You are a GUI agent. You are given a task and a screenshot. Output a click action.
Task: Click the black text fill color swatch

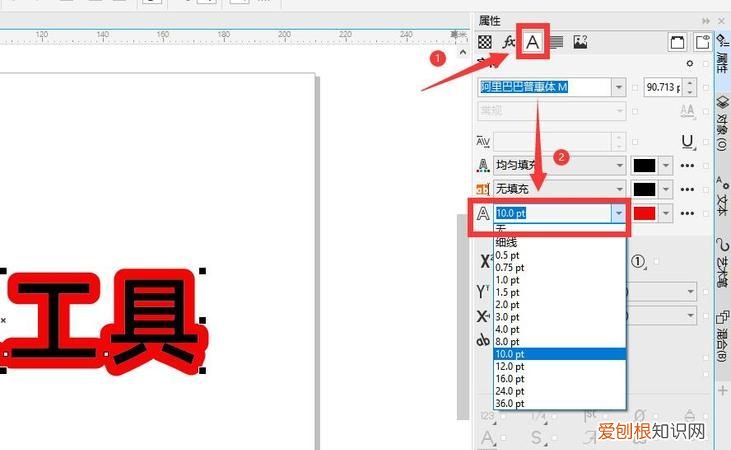[644, 165]
